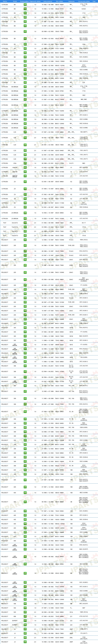
Task: Click the '10.1982 -> 12.1992' production years cell
Action: pos(47,9)
